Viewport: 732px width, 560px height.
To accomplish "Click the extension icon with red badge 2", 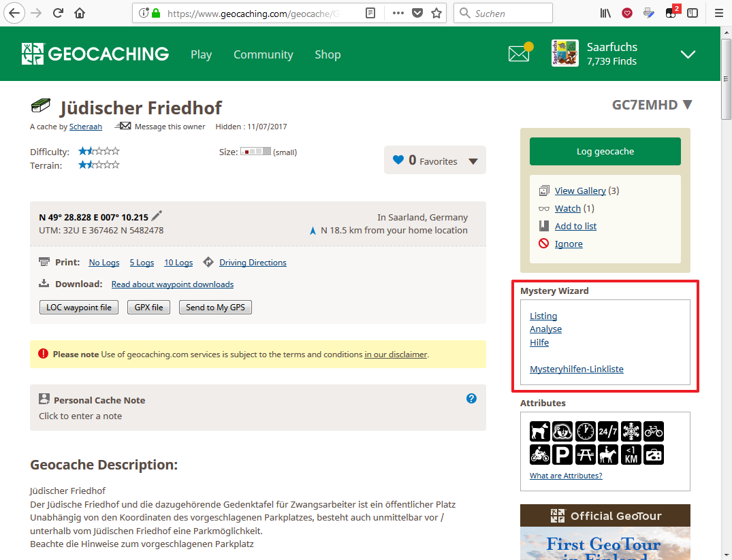I will (x=672, y=12).
